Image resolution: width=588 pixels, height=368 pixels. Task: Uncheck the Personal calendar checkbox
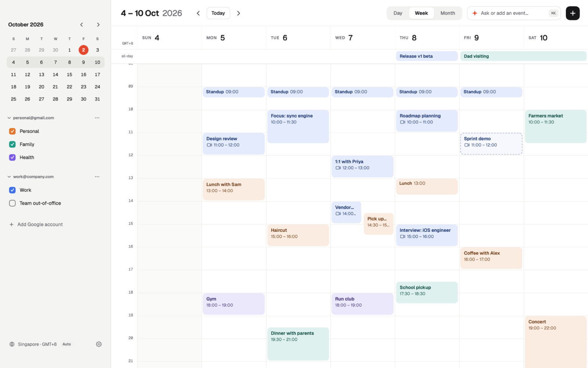(x=12, y=131)
